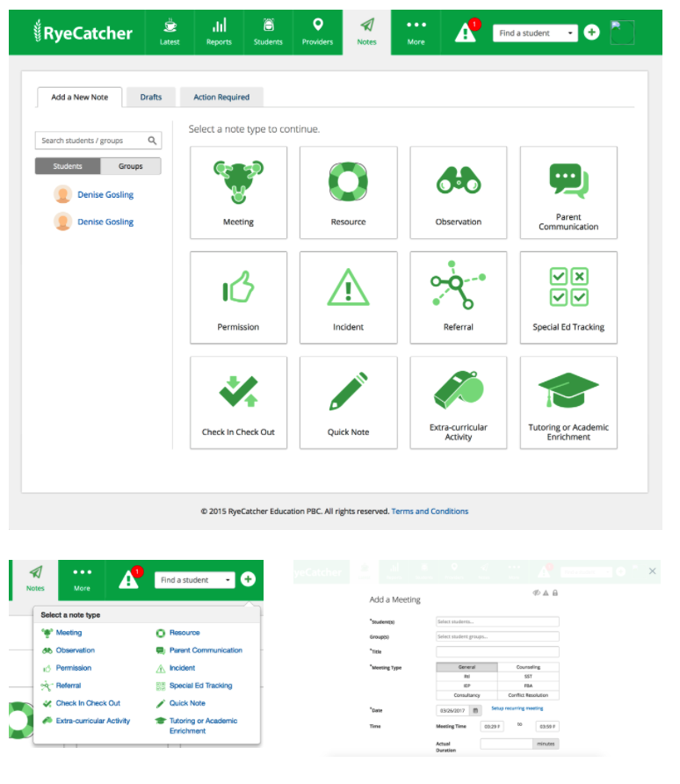
Task: Open Reports in the main navigation bar
Action: tap(219, 33)
